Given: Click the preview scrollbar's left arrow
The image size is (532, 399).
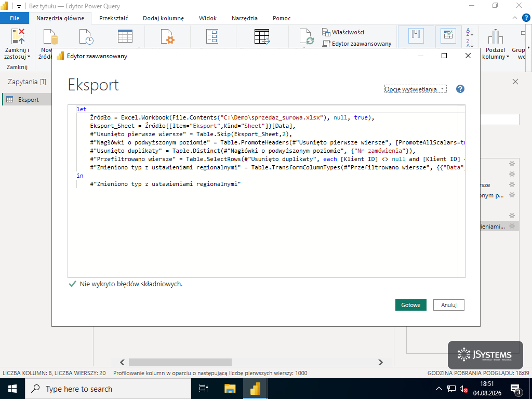Looking at the screenshot, I should (123, 362).
